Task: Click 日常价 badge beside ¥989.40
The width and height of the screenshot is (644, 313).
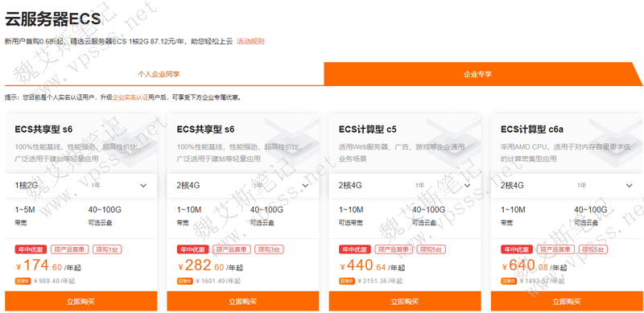Action: tap(23, 281)
